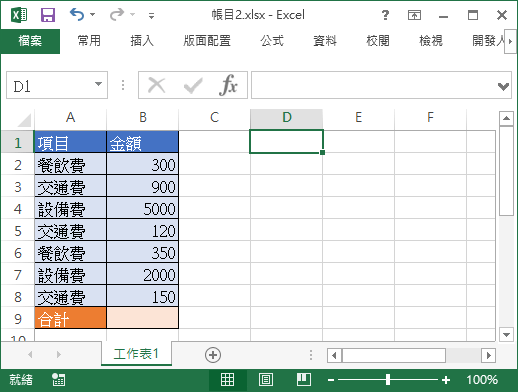The width and height of the screenshot is (518, 392).
Task: Select the empty total cell B9
Action: coord(143,319)
